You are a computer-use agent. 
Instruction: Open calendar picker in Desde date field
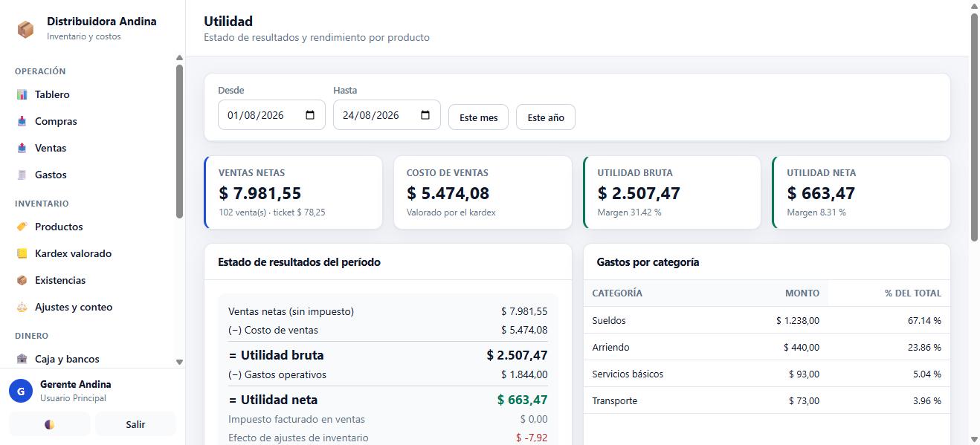(x=310, y=115)
